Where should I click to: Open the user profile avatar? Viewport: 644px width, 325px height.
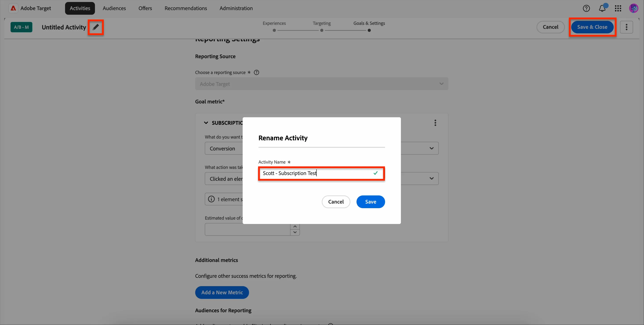[x=634, y=8]
